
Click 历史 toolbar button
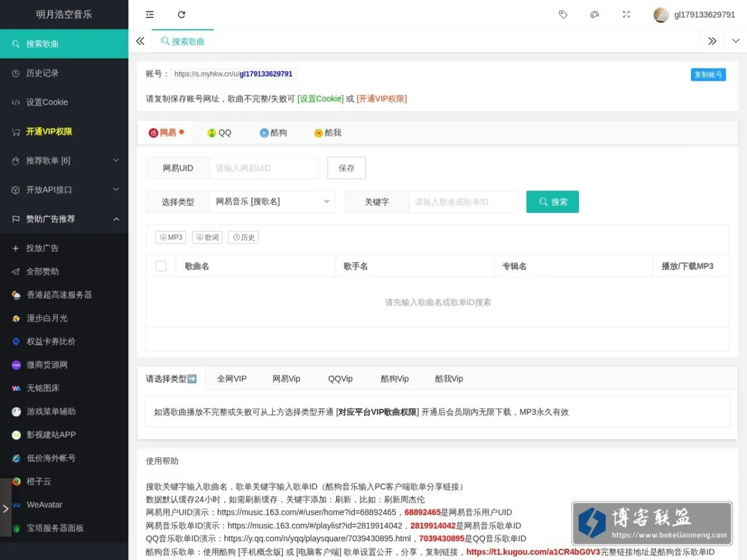click(x=243, y=237)
